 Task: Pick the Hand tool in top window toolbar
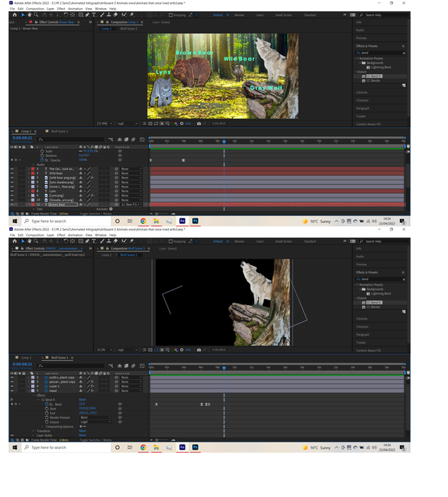29,15
